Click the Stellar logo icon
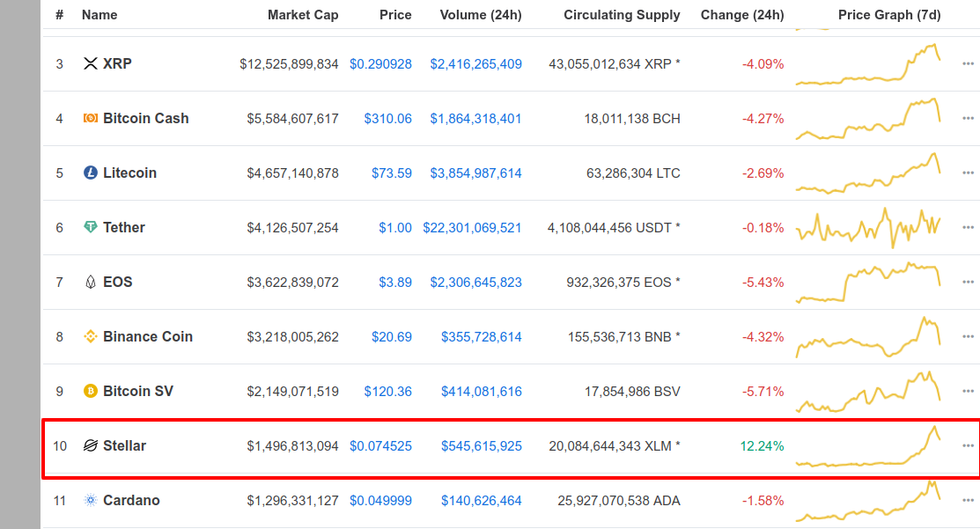 [x=91, y=446]
